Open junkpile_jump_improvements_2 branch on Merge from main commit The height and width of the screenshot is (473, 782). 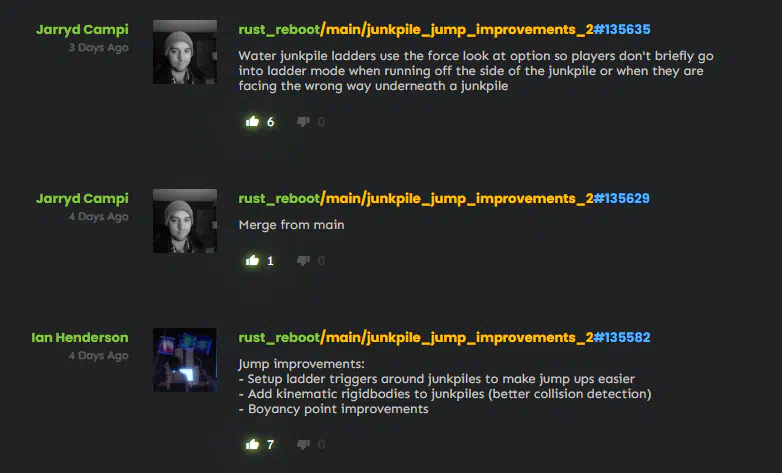click(x=480, y=199)
